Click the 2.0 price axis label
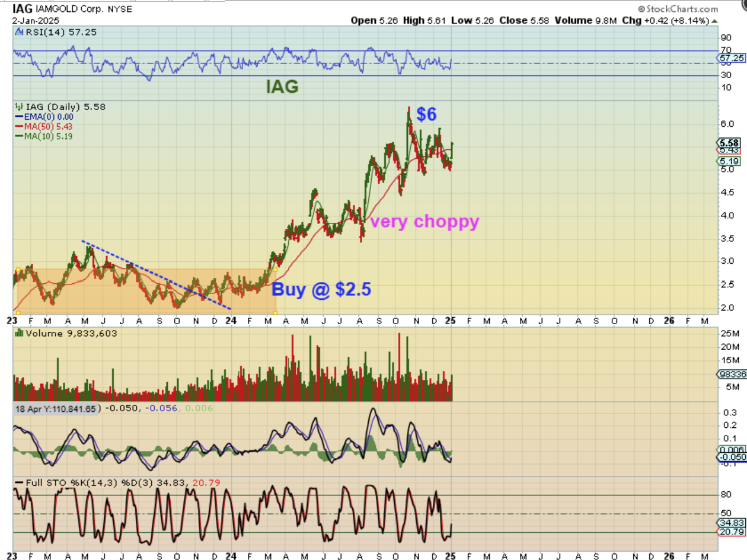747x560 pixels. tap(727, 307)
